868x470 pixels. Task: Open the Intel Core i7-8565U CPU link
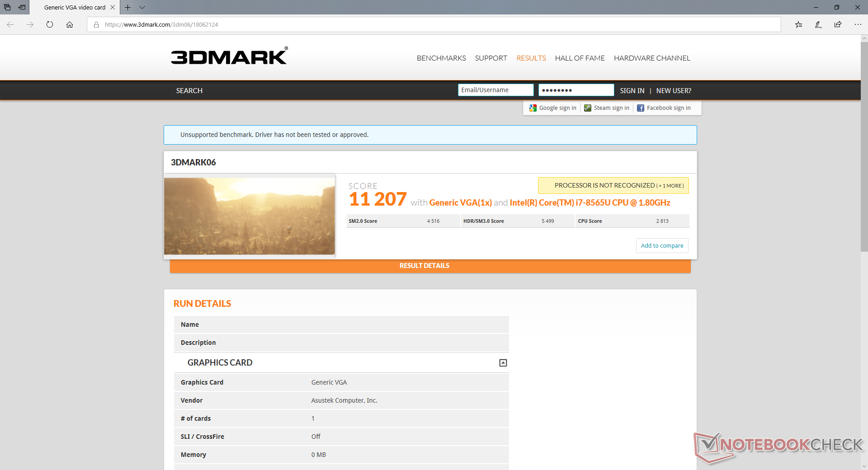[590, 202]
